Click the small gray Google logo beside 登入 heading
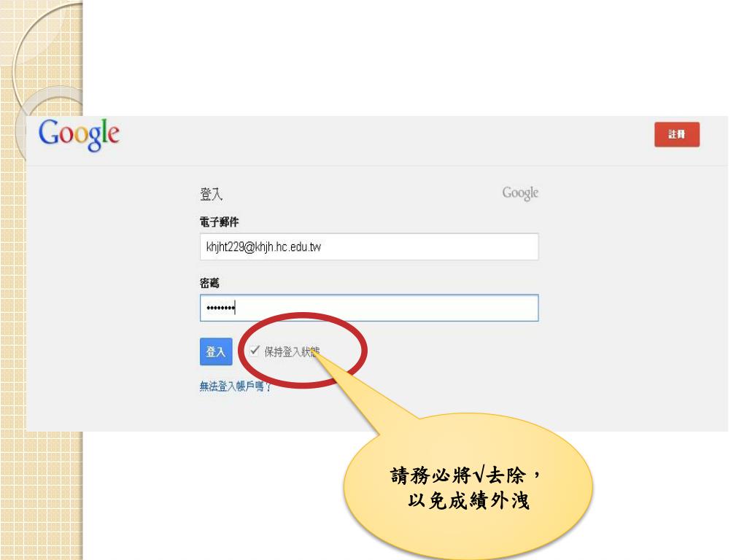The height and width of the screenshot is (560, 747). coord(520,193)
